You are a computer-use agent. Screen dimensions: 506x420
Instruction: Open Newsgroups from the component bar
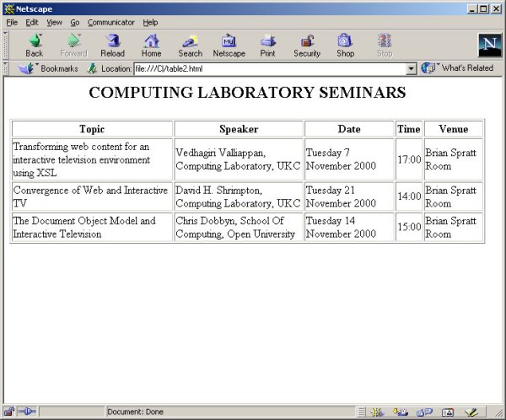424,412
